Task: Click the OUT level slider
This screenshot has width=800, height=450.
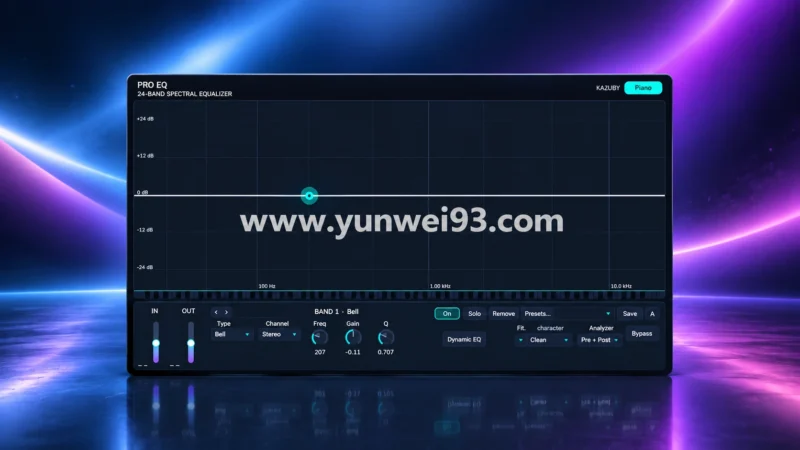Action: point(190,342)
